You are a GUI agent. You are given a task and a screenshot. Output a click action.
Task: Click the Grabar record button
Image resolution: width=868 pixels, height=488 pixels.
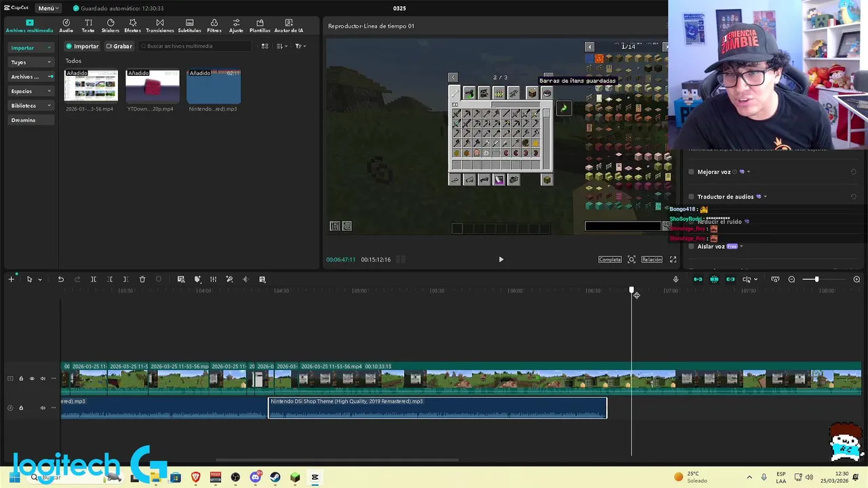click(x=119, y=46)
